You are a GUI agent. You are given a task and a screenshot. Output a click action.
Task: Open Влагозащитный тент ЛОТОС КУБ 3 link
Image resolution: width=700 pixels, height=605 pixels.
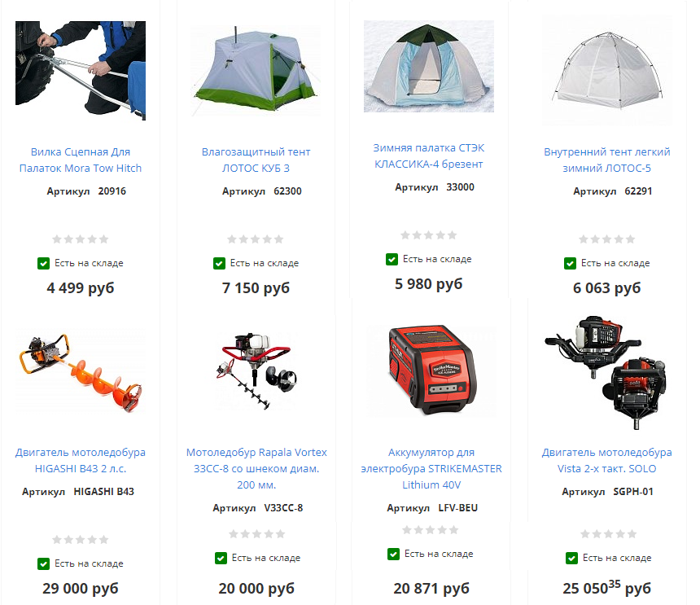pyautogui.click(x=256, y=160)
